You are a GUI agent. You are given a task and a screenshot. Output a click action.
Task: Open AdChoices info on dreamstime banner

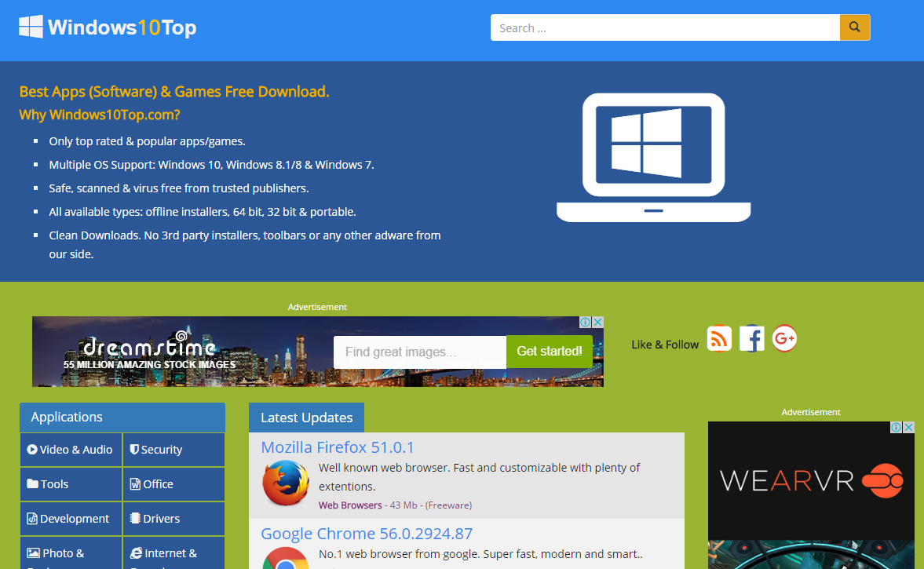tap(585, 323)
